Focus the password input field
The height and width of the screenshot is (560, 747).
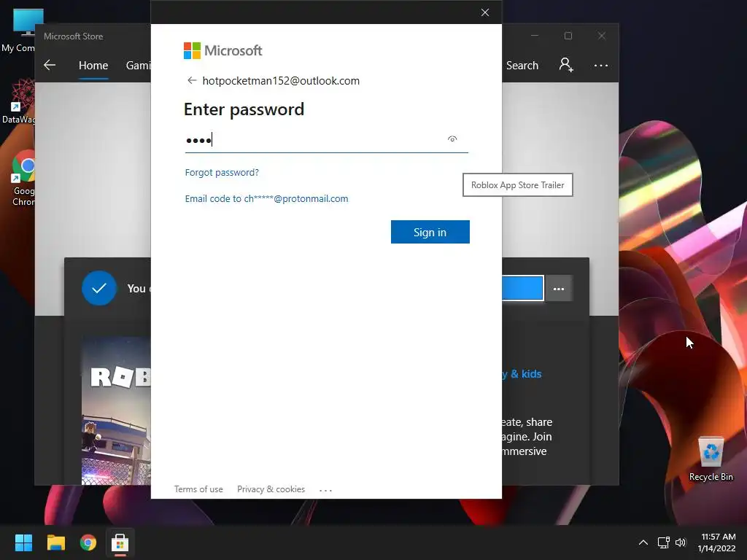click(326, 140)
